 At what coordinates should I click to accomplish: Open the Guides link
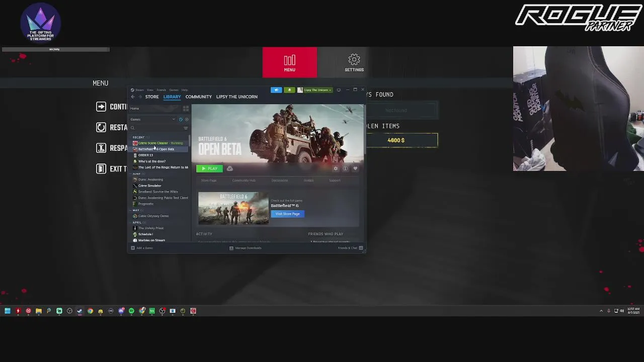point(308,180)
